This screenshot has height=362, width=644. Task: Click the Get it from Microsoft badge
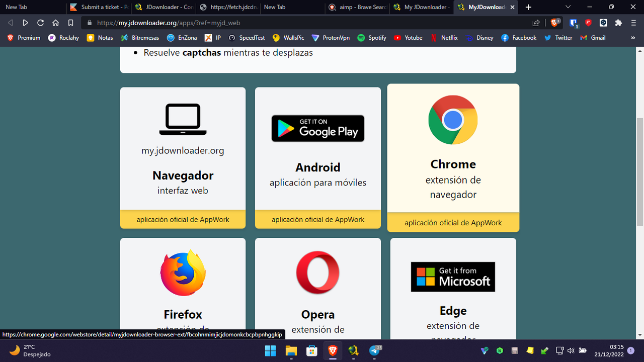click(x=453, y=277)
